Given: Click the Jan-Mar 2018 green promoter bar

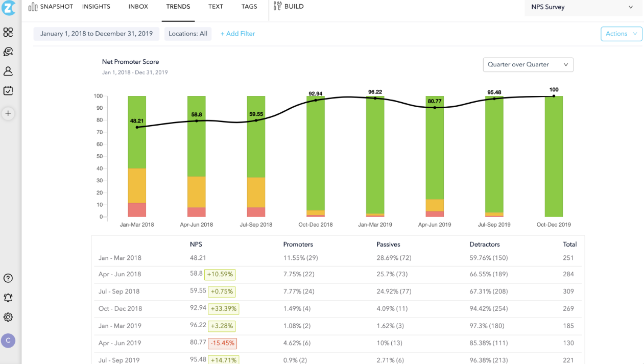Looking at the screenshot, I should point(137,132).
